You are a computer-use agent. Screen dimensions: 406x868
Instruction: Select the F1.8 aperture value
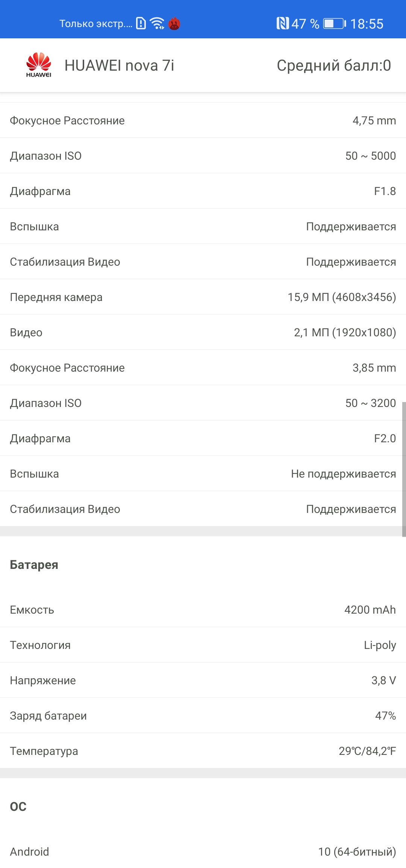click(x=385, y=191)
